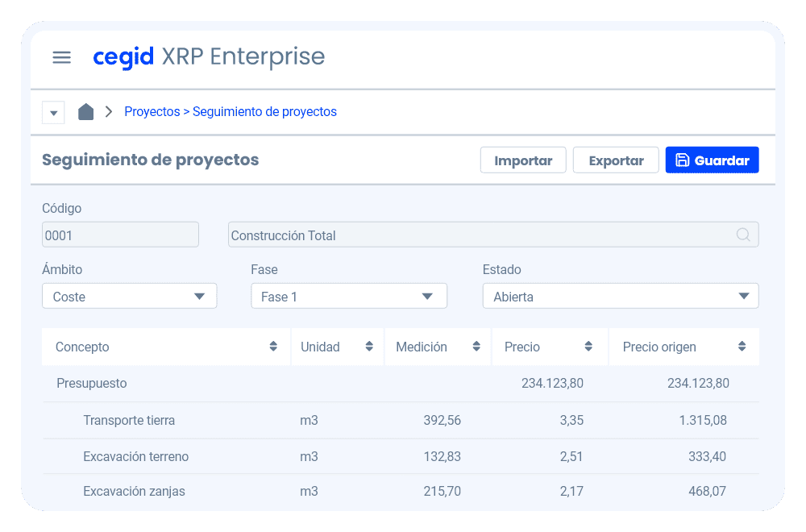Open the Fase dropdown showing Fase 1
This screenshot has height=532, width=806.
[348, 296]
